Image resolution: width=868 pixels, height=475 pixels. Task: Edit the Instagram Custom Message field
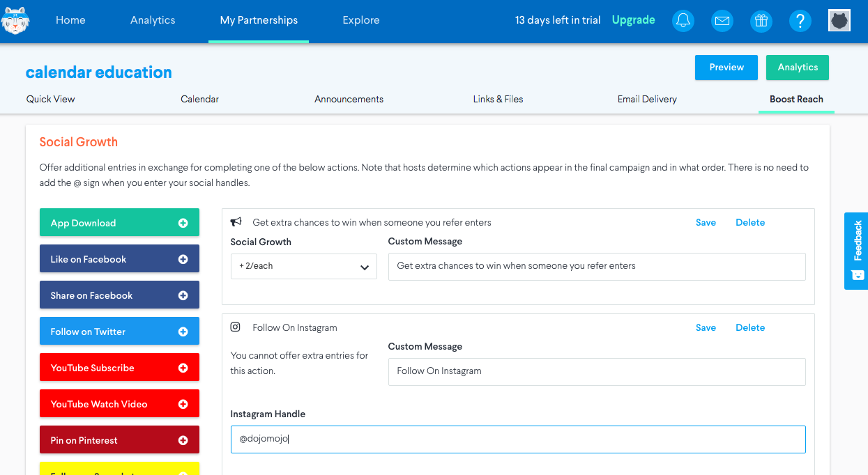[x=597, y=371]
